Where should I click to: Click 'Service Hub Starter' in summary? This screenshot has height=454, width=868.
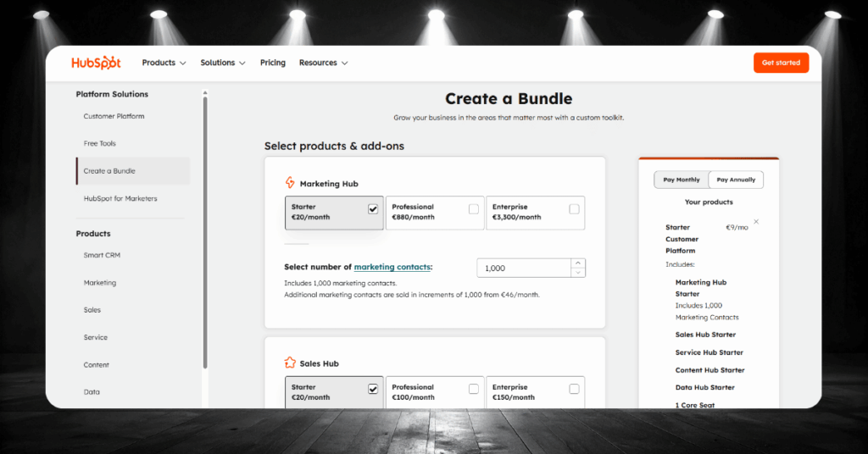point(709,352)
